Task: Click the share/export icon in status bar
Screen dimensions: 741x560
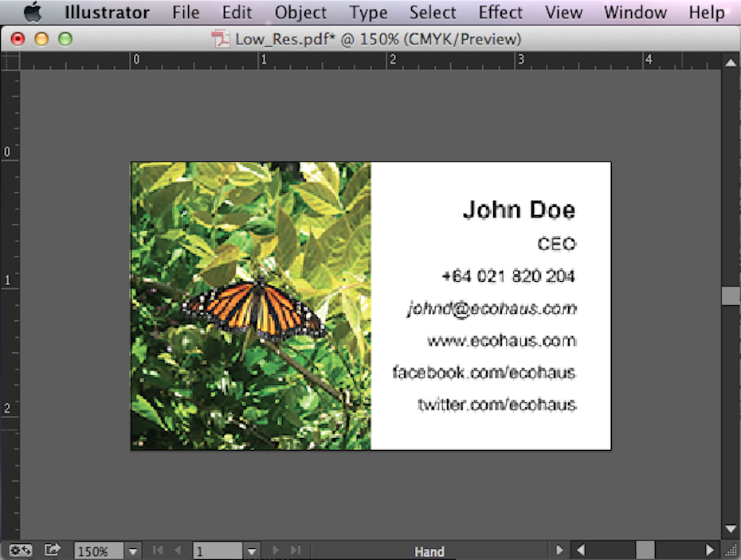Action: coord(53,550)
